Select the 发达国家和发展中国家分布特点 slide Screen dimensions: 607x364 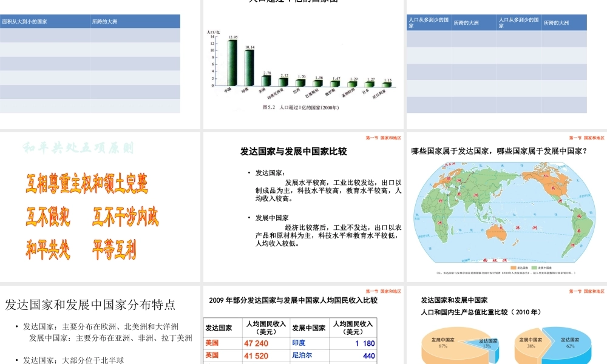click(100, 325)
